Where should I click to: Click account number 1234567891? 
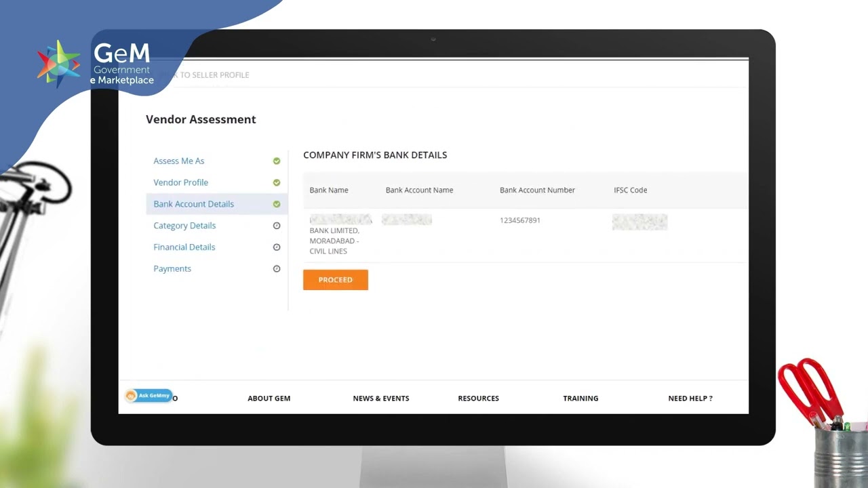coord(520,220)
